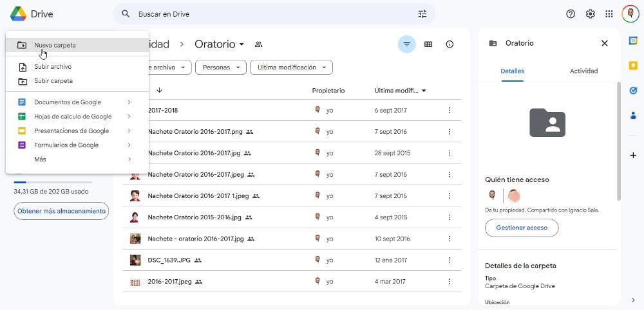This screenshot has width=644, height=310.
Task: Open more actions for Nachete Oratorio 2016-2017.jpeg
Action: click(450, 174)
